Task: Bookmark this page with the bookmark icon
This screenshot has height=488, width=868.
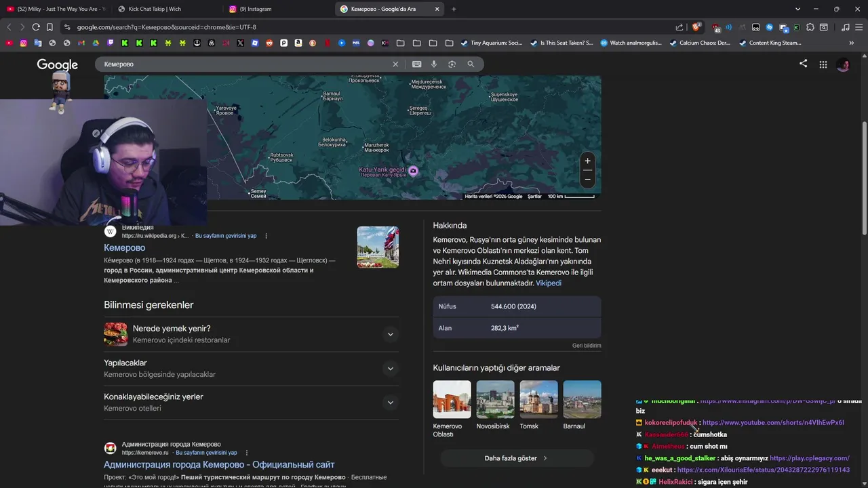Action: tap(50, 27)
